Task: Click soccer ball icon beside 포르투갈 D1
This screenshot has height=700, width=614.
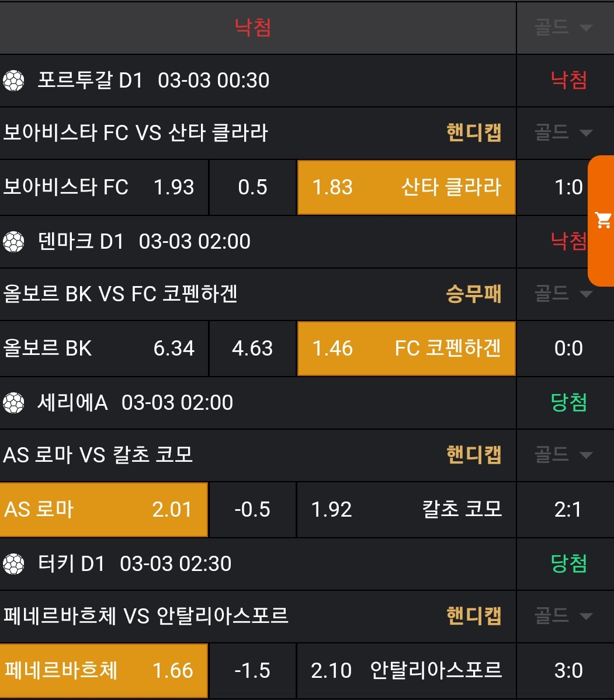Action: click(13, 80)
